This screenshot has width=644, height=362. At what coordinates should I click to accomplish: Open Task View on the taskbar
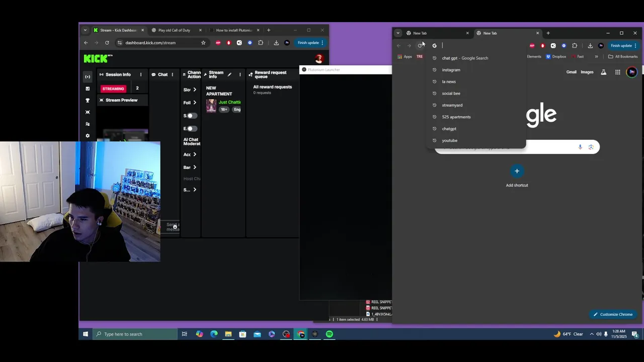pyautogui.click(x=185, y=334)
